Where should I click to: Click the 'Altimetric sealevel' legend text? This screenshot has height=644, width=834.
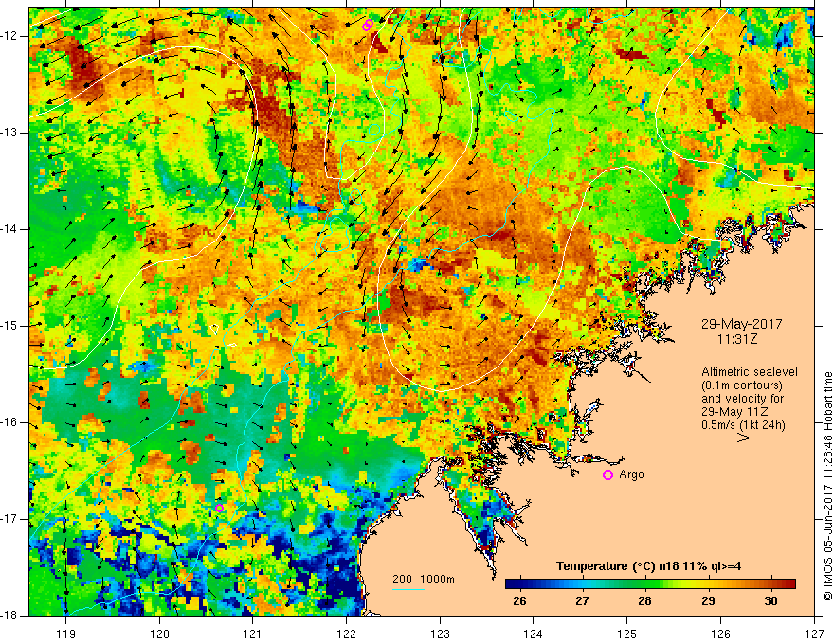(x=749, y=372)
